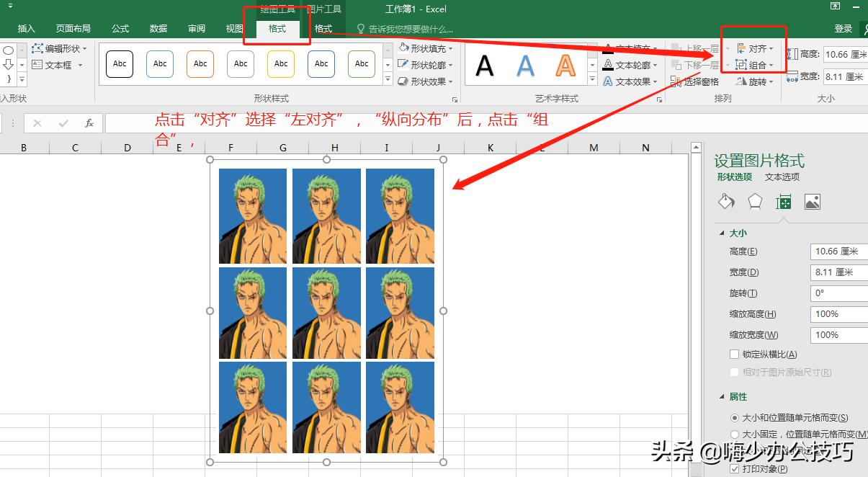Switch to Fill & Line paint bucket tab

point(726,202)
